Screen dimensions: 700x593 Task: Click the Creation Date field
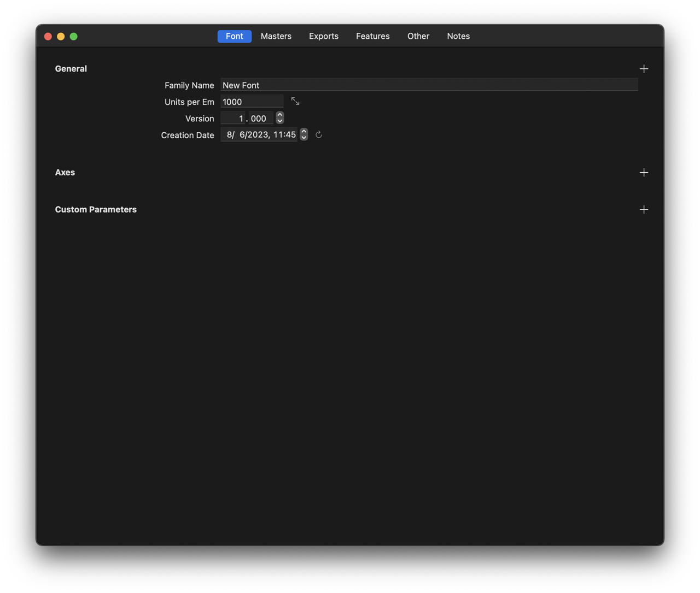point(259,135)
